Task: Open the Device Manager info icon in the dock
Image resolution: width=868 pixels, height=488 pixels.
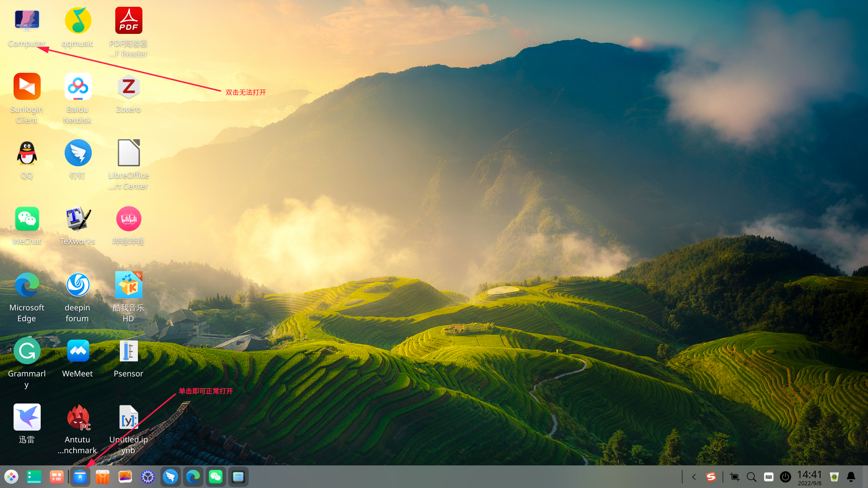Action: pyautogui.click(x=239, y=476)
